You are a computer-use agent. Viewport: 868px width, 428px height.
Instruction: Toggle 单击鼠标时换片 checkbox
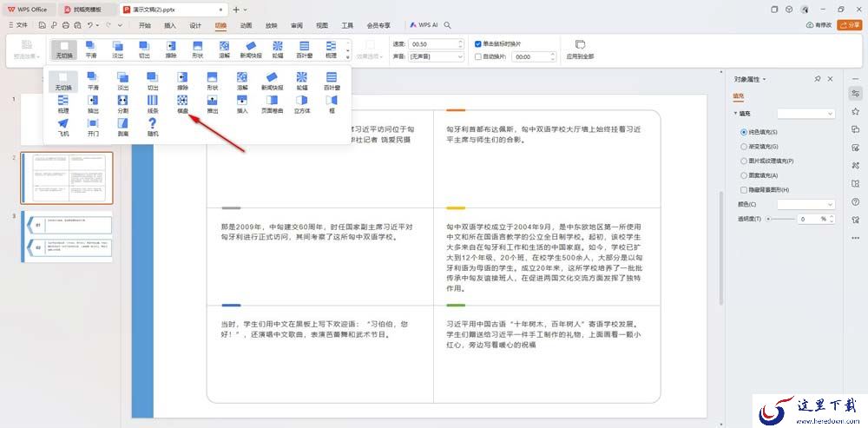[478, 43]
